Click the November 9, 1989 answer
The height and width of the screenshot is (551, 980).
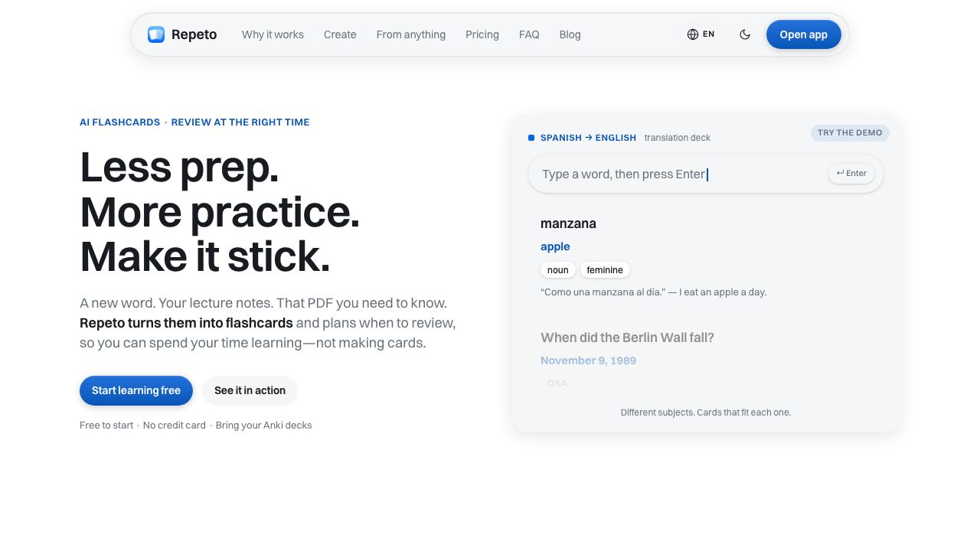588,360
